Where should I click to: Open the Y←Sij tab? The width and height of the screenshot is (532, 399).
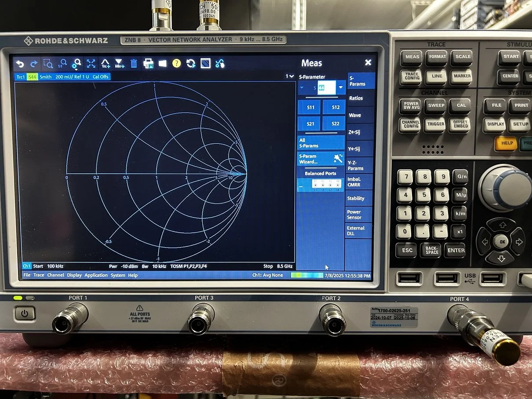(359, 149)
